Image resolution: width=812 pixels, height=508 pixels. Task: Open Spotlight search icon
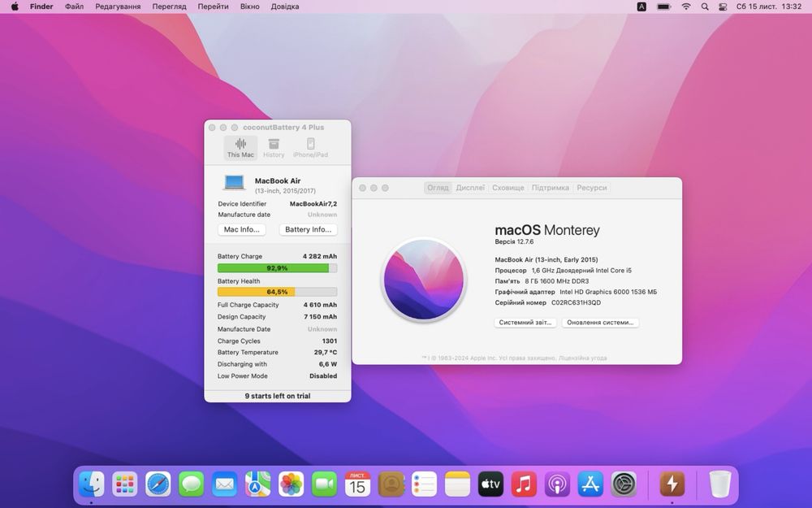(705, 7)
